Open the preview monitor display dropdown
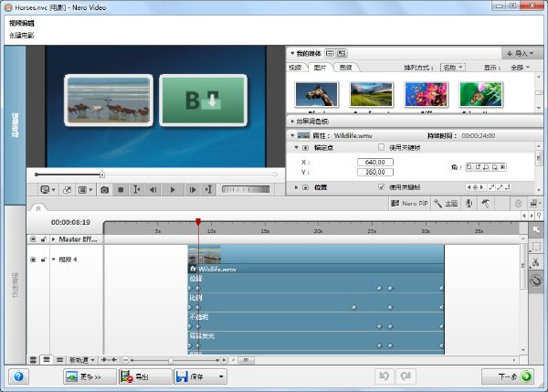The height and width of the screenshot is (392, 548). [x=47, y=189]
